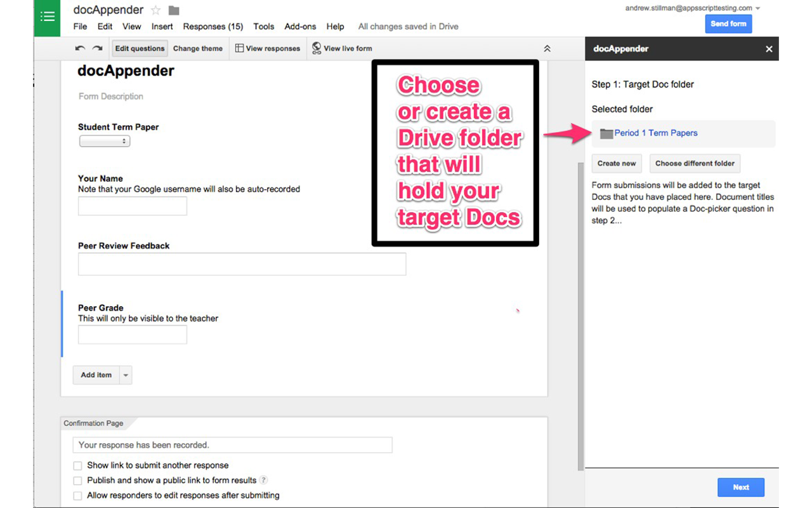Click the Form Description placeholder

[x=111, y=97]
